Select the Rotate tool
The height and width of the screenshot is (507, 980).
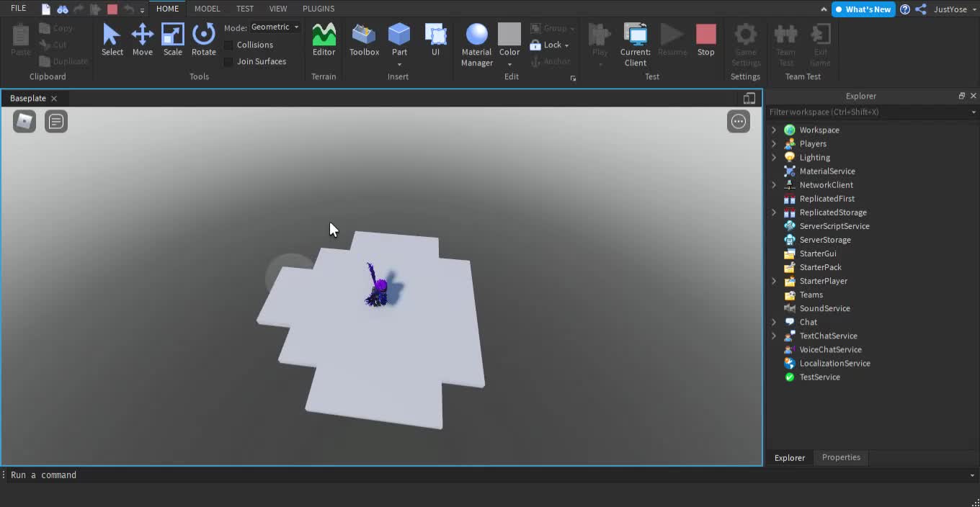(x=204, y=40)
